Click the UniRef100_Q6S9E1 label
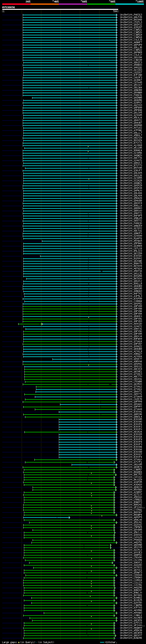This screenshot has width=146, height=644. click(131, 371)
